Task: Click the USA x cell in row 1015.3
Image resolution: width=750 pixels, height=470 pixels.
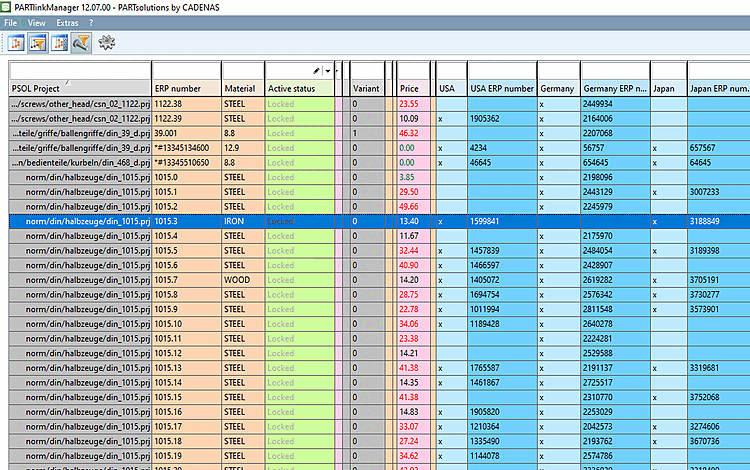Action: (x=440, y=221)
